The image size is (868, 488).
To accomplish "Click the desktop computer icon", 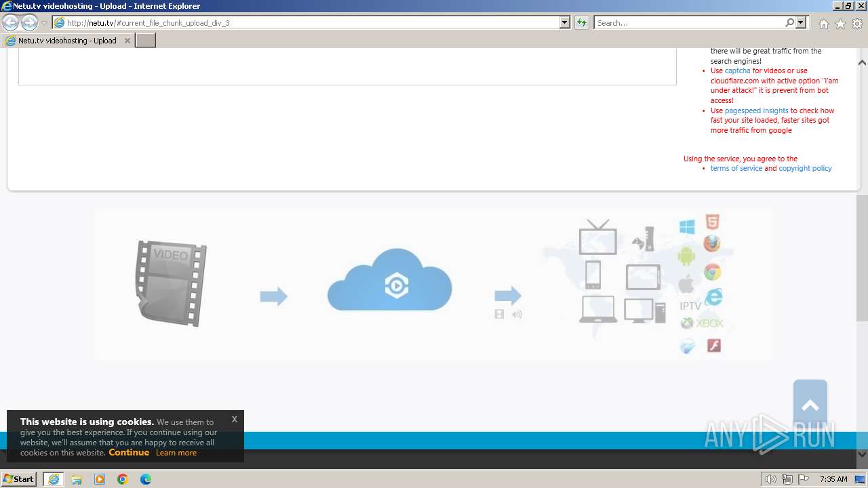I will (644, 310).
